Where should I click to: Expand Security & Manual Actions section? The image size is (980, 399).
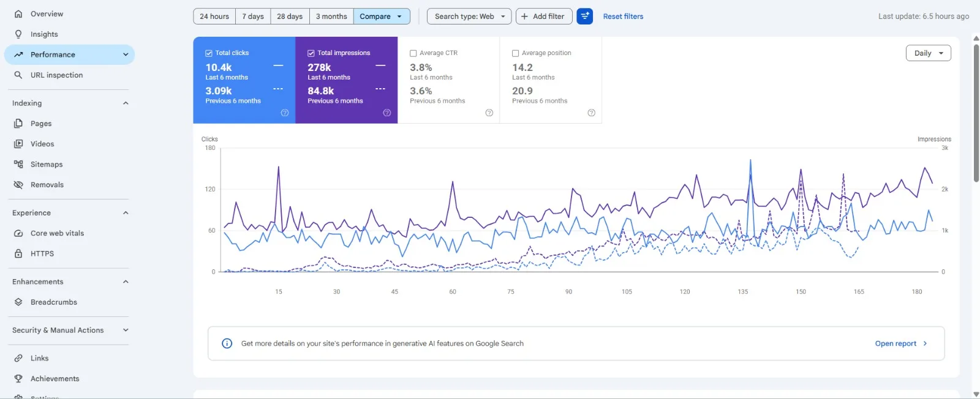tap(126, 330)
